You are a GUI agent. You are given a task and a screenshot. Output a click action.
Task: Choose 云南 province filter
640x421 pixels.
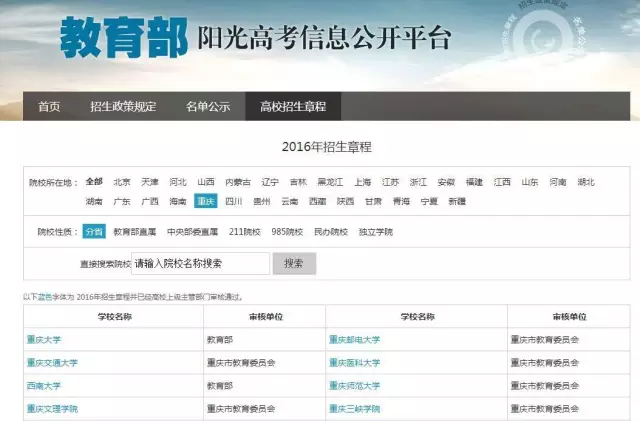290,201
